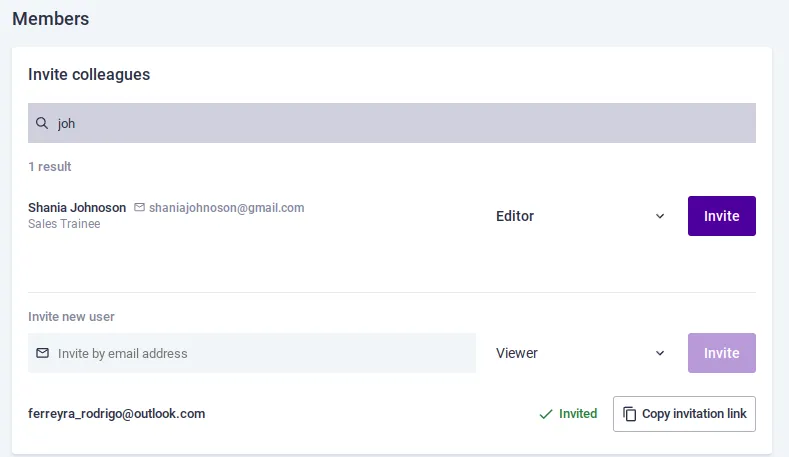The width and height of the screenshot is (789, 457).
Task: Invite Shania Johnoson using the dark purple Invite button
Action: click(x=722, y=216)
